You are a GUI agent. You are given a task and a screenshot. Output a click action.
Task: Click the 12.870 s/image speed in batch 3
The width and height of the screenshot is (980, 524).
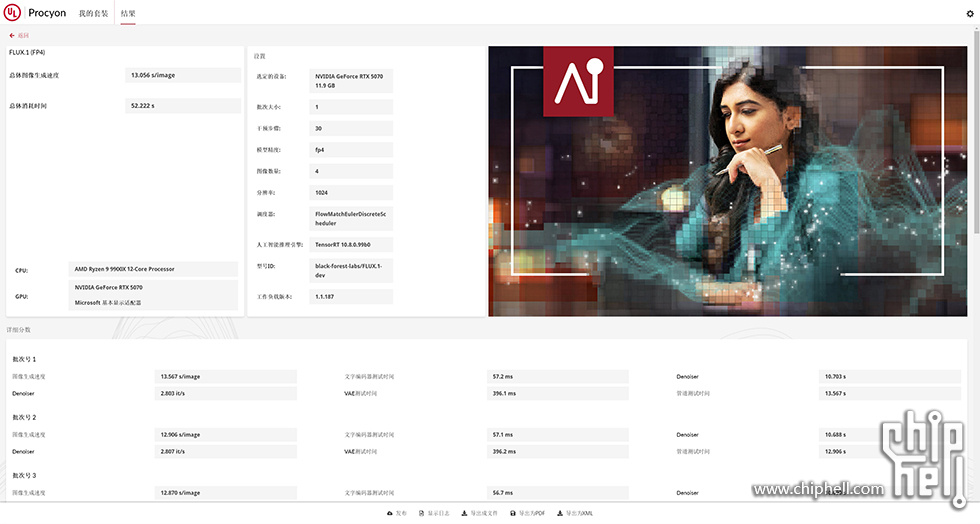click(x=226, y=493)
